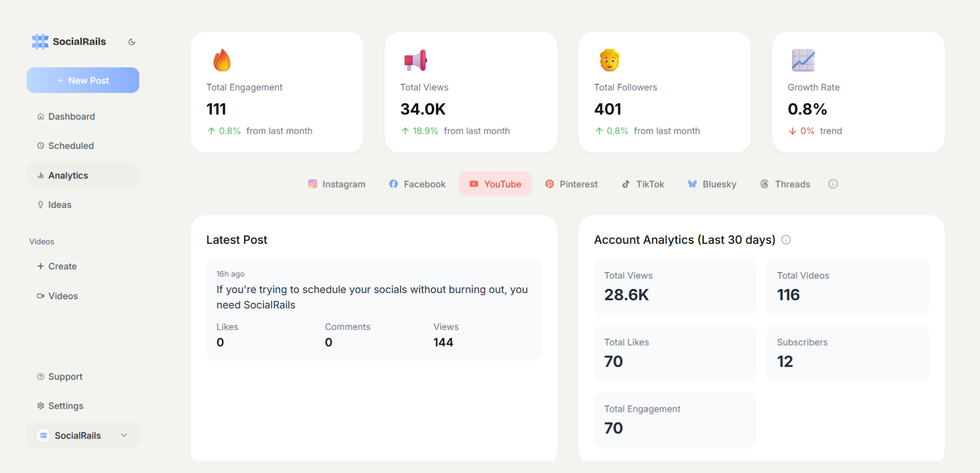980x473 pixels.
Task: Select the Pinterest platform icon
Action: 550,184
